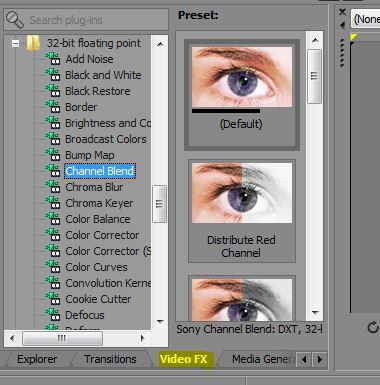This screenshot has width=380, height=385.
Task: Click the 32-bit floating point folder icon
Action: (x=33, y=43)
